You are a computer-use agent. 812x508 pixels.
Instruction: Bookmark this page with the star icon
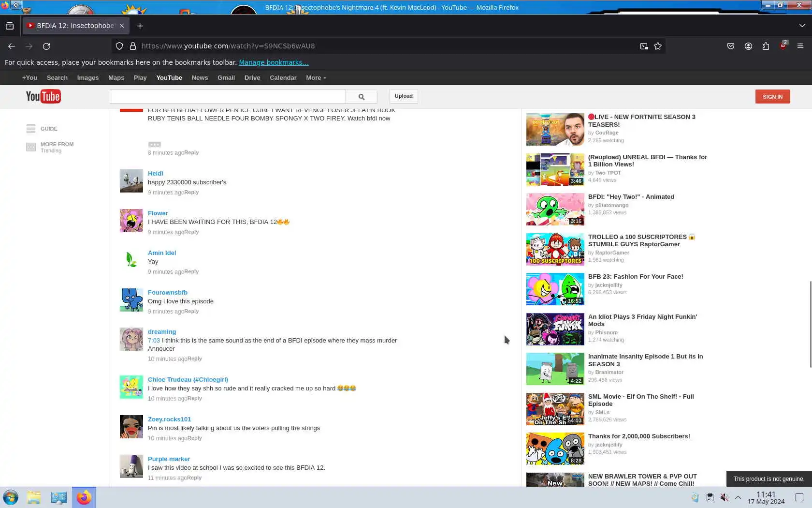click(x=658, y=46)
